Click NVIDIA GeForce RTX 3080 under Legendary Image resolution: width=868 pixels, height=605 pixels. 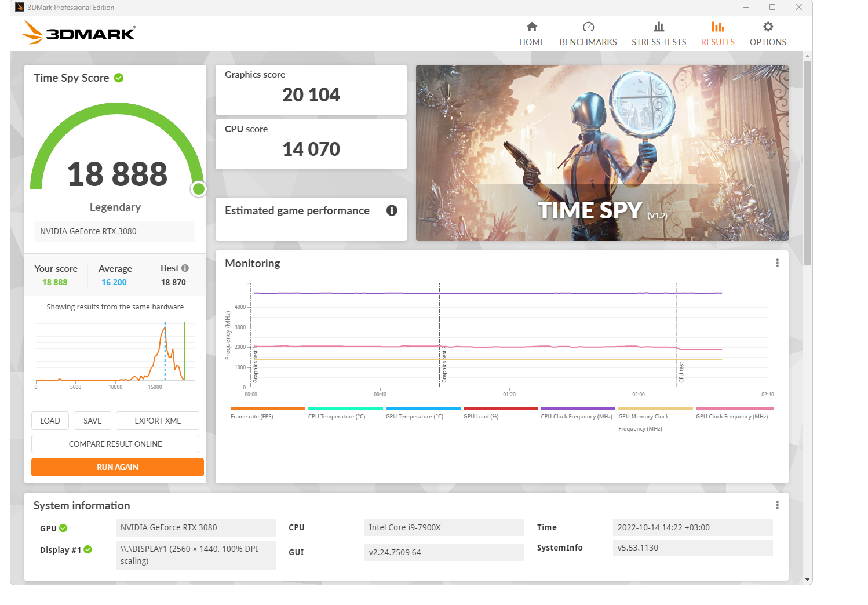(x=115, y=231)
